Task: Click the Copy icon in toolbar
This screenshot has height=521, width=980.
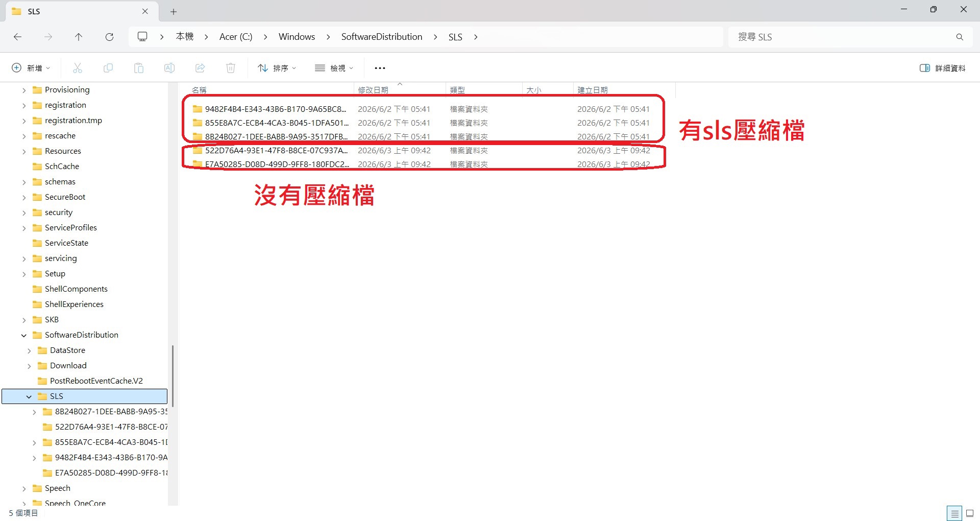Action: tap(108, 68)
